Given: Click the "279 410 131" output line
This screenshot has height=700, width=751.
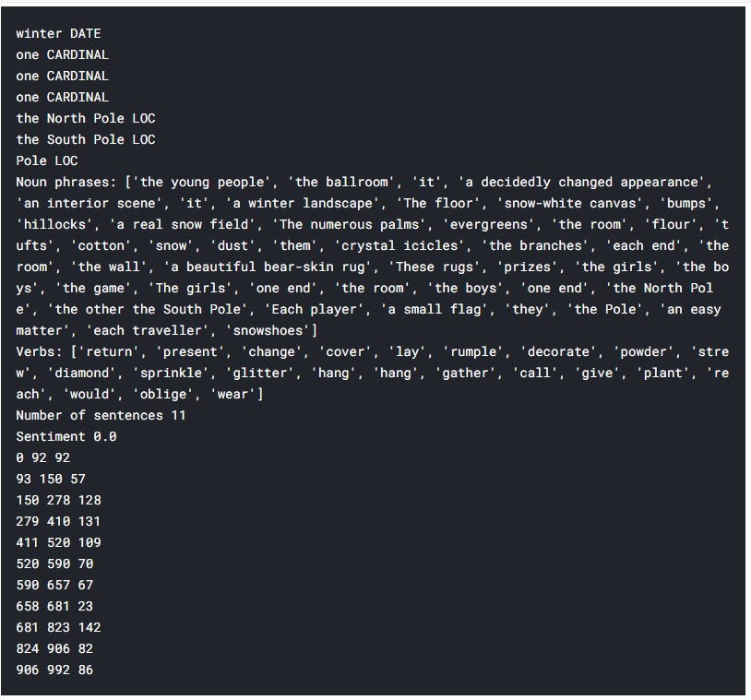Looking at the screenshot, I should (x=58, y=521).
